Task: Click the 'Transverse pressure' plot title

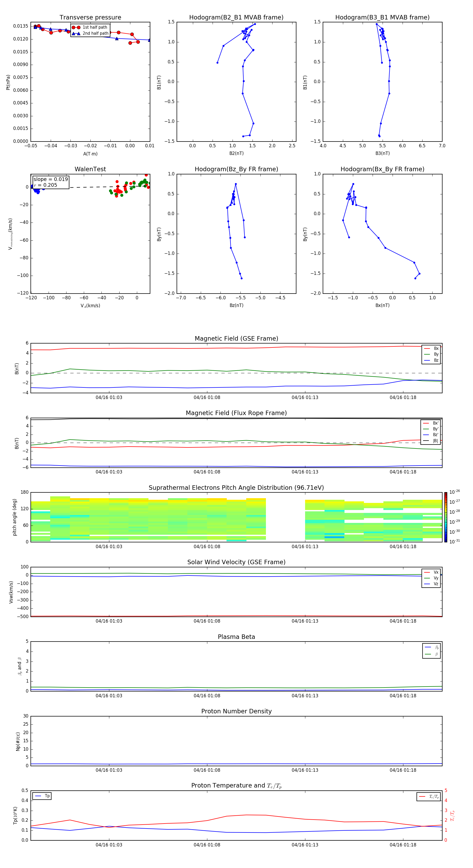Action: pos(90,18)
